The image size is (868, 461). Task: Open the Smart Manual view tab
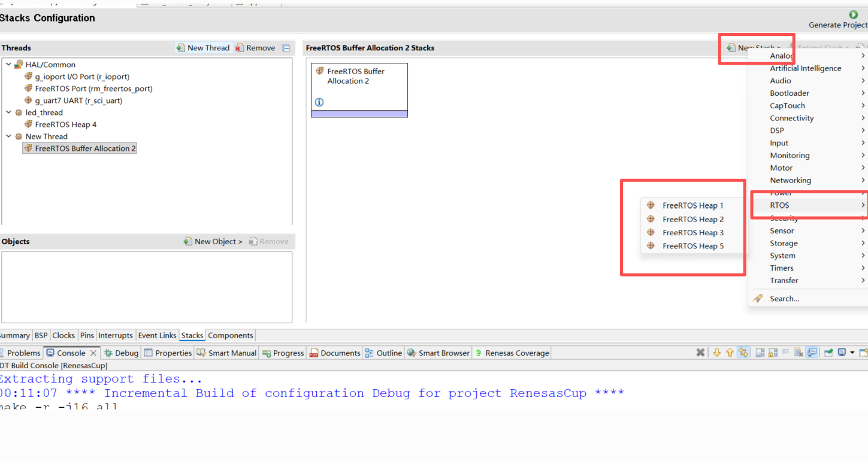227,353
